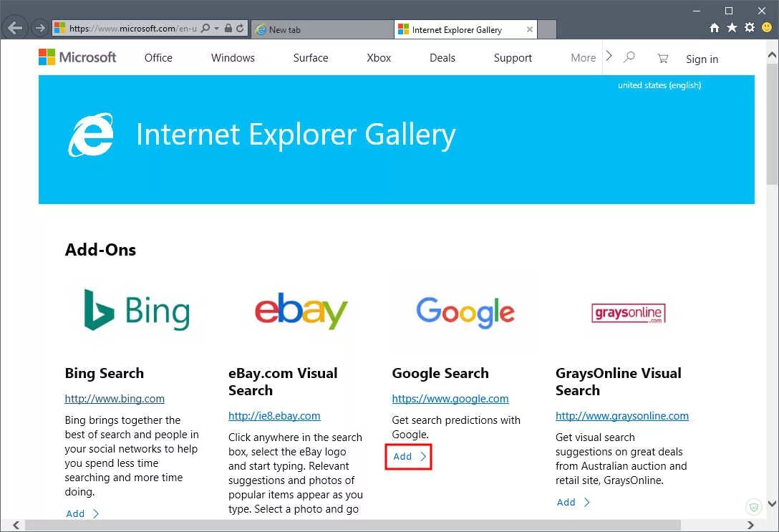Viewport: 779px width, 532px height.
Task: Open Favorites star icon
Action: click(732, 28)
